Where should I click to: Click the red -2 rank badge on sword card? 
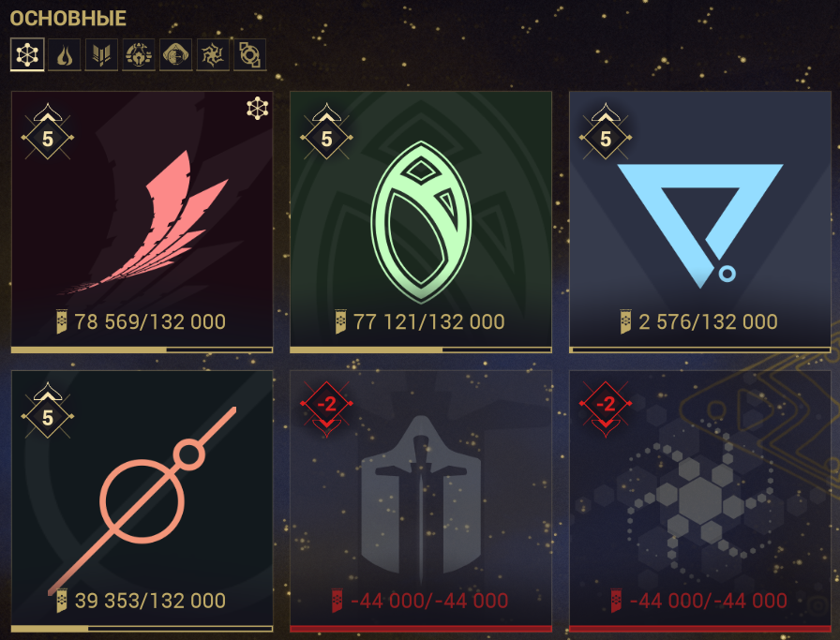326,409
